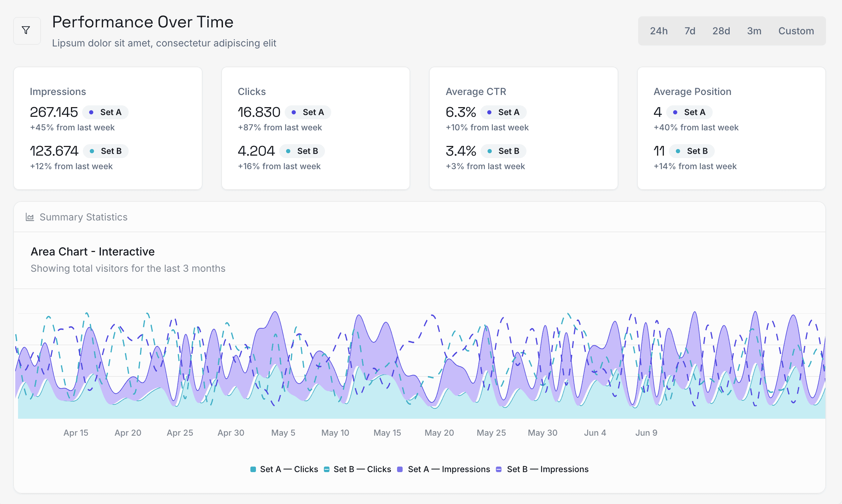Switch to the 7d time range
Image resolution: width=842 pixels, height=504 pixels.
point(690,31)
